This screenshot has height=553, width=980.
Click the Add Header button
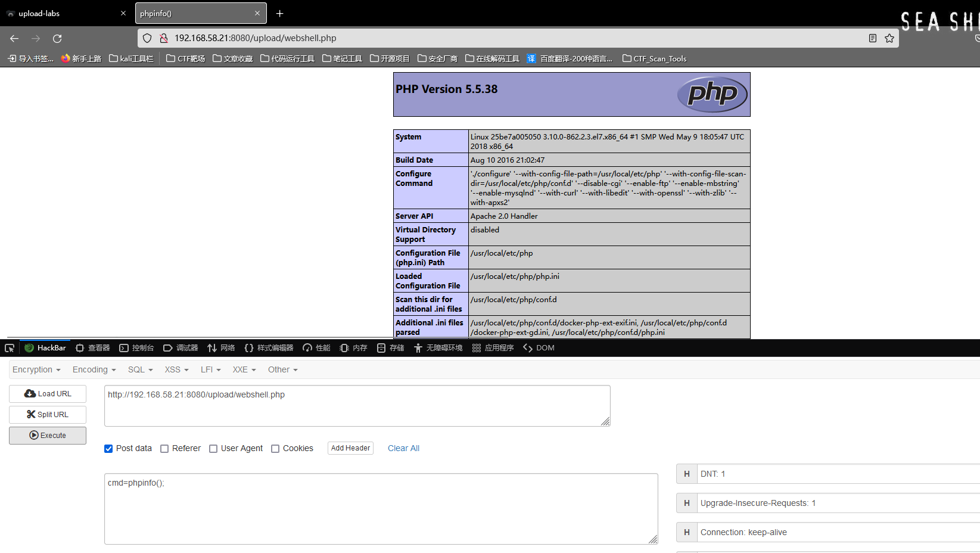point(350,448)
